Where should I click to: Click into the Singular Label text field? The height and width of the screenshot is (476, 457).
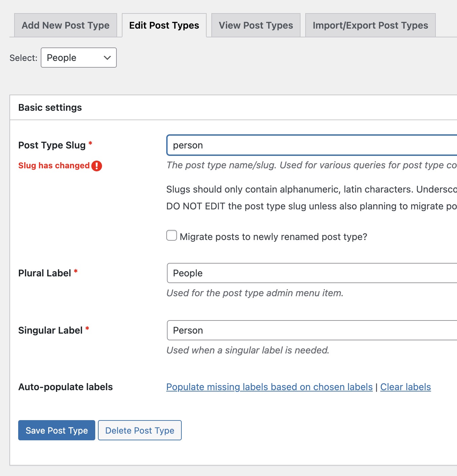311,330
